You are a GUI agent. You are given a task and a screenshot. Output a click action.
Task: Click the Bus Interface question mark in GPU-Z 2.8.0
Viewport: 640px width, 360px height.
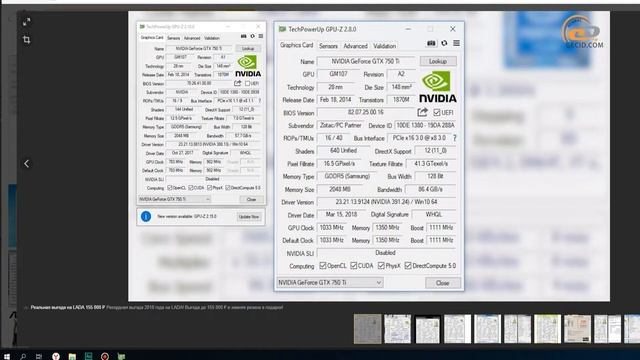pyautogui.click(x=455, y=138)
